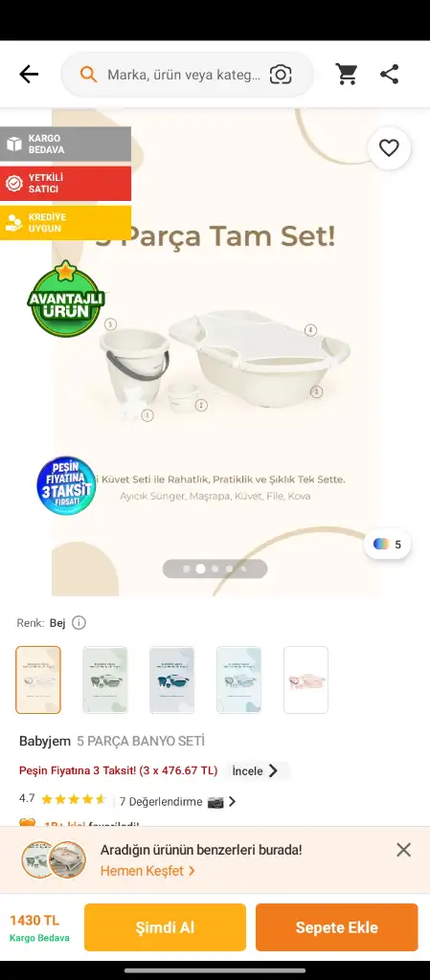
Task: Tap the color variants badge showing 5
Action: pyautogui.click(x=388, y=544)
